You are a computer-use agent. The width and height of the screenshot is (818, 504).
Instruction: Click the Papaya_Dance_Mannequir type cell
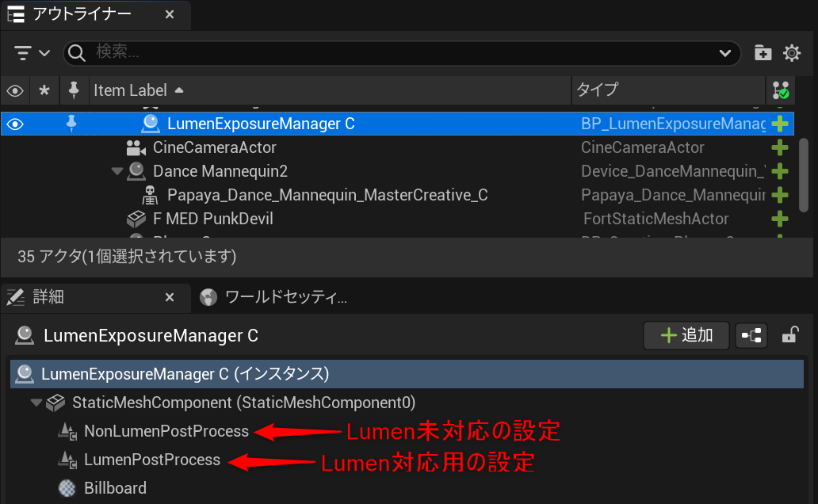pos(672,195)
